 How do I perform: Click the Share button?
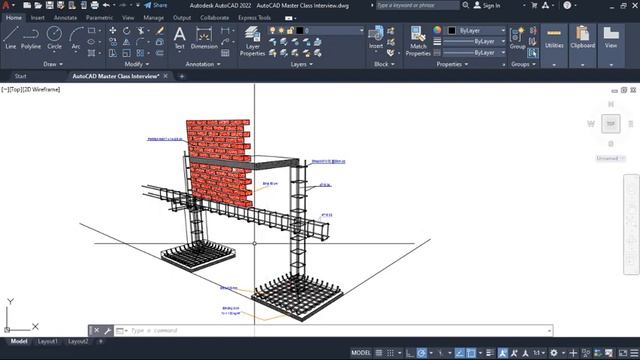(x=156, y=5)
